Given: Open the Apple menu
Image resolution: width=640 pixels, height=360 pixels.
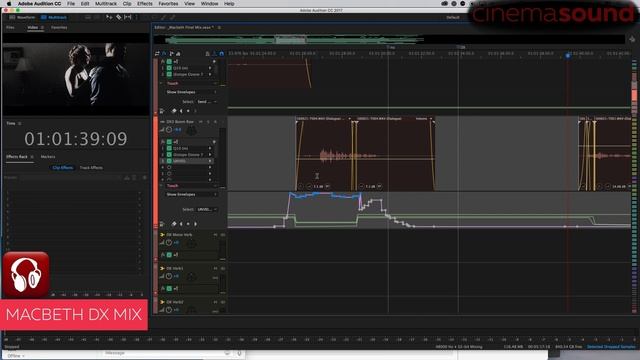Looking at the screenshot, I should [x=9, y=4].
